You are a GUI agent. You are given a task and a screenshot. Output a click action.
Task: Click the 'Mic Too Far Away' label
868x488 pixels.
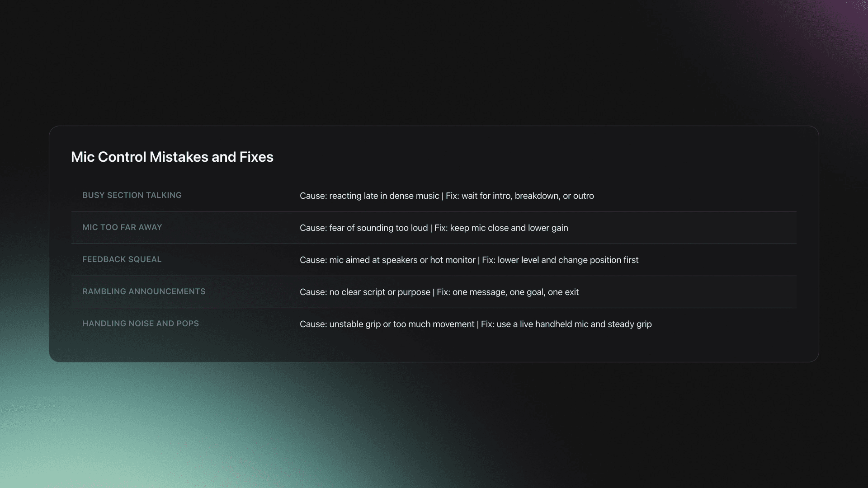pyautogui.click(x=122, y=227)
